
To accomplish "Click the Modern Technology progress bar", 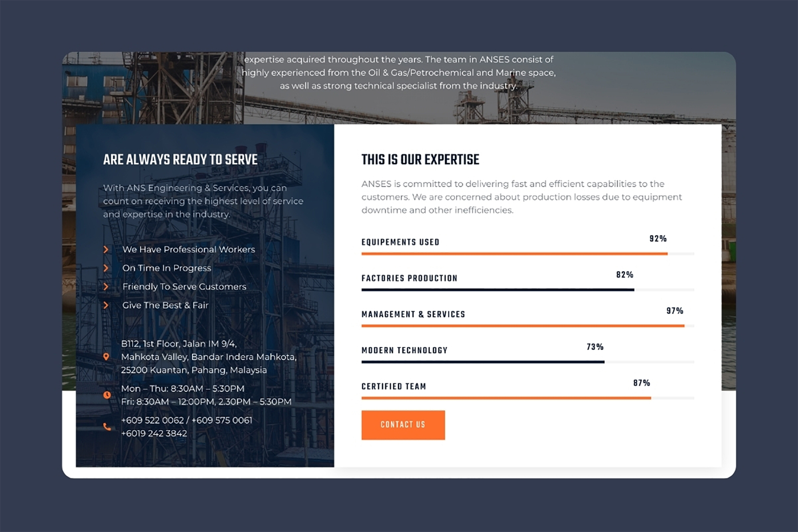I will (x=483, y=362).
